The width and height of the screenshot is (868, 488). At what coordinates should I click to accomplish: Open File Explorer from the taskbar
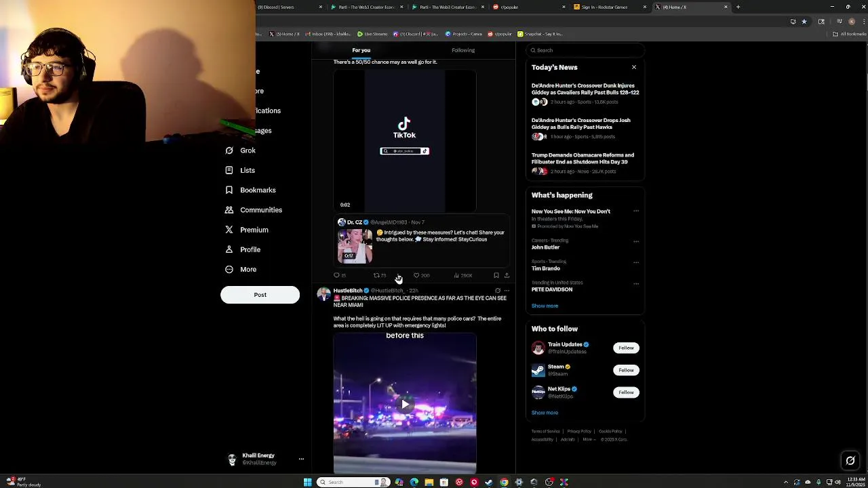click(x=429, y=482)
